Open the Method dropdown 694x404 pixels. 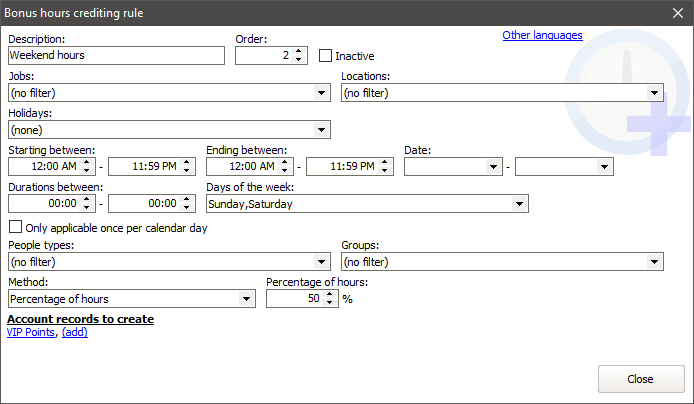coord(246,299)
